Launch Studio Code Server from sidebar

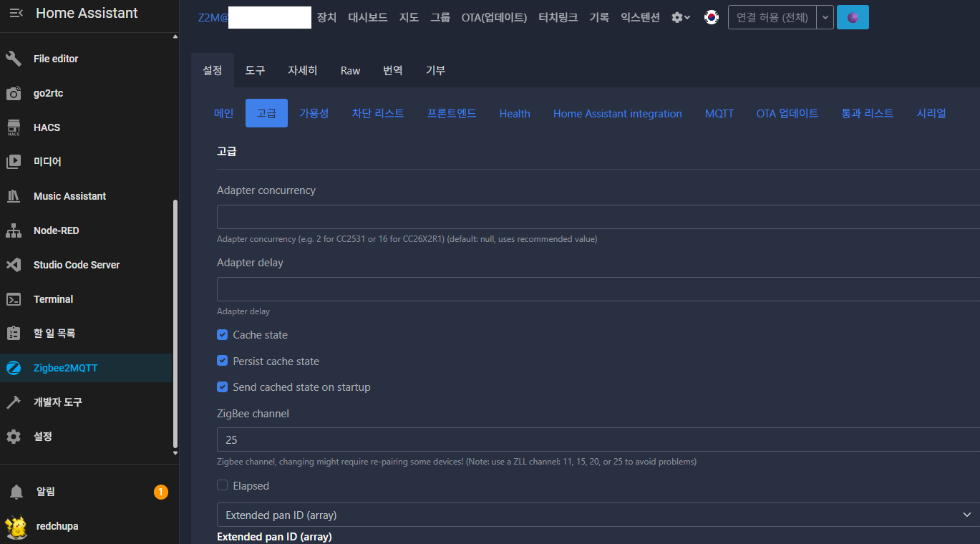pos(76,264)
